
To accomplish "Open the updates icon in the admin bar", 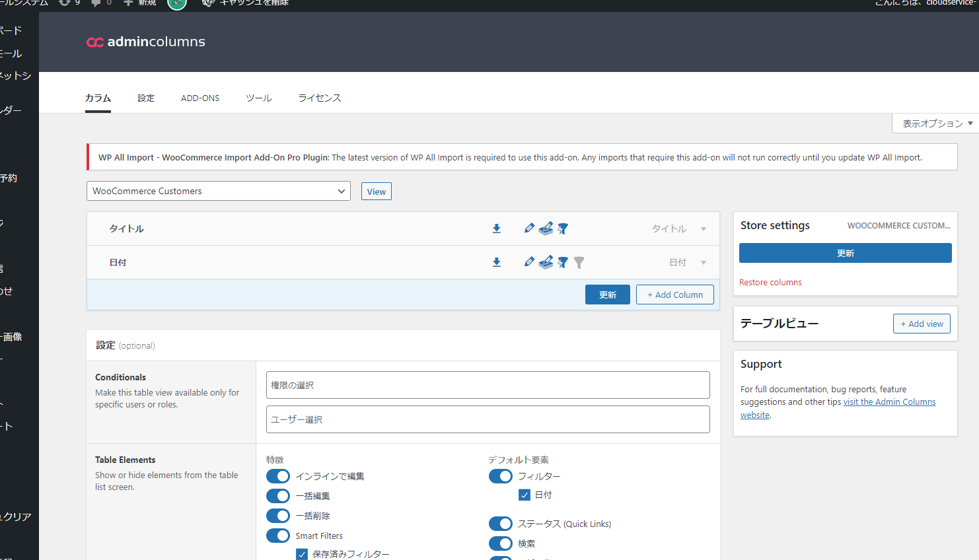I will click(69, 3).
